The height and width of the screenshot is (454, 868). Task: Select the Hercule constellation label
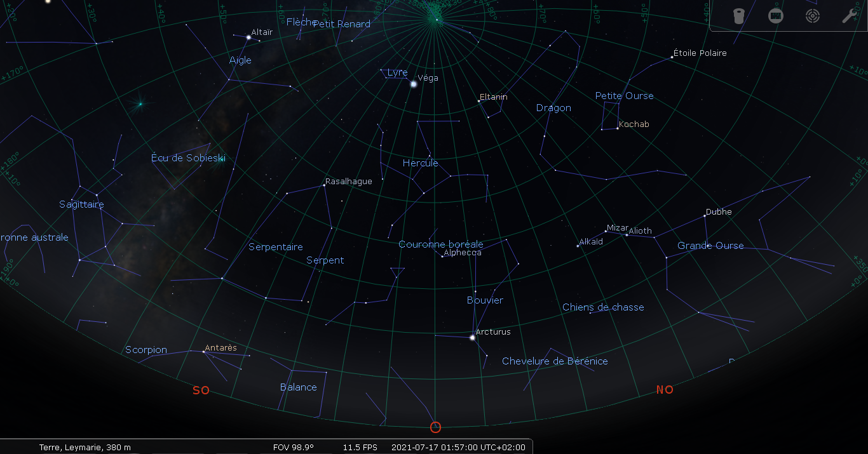421,163
